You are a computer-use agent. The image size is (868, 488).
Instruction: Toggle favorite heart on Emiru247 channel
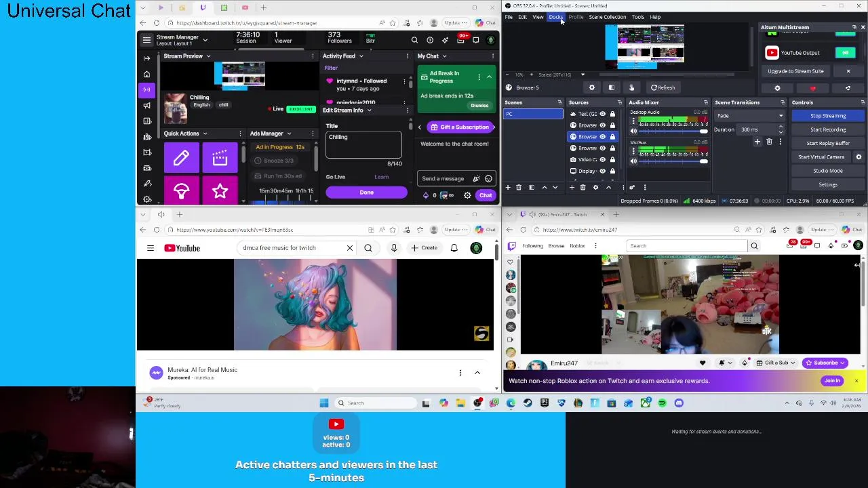(x=703, y=363)
